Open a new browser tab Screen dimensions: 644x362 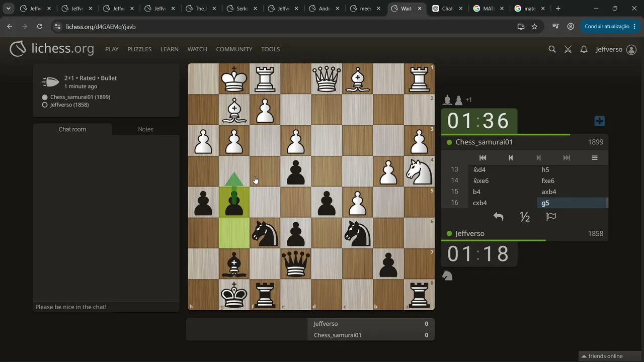tap(558, 9)
